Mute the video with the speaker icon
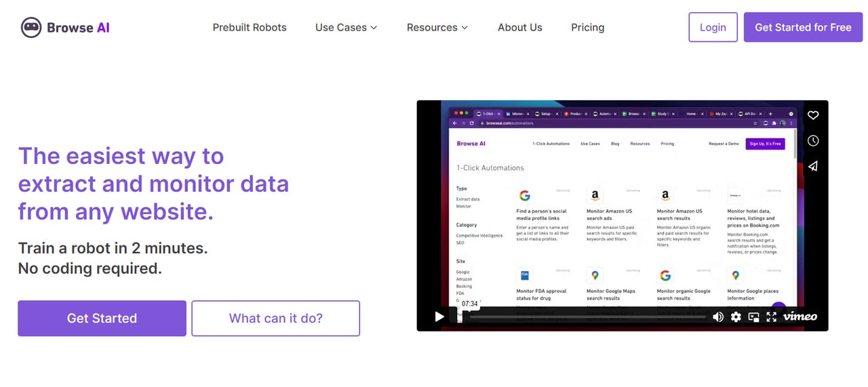 tap(718, 317)
